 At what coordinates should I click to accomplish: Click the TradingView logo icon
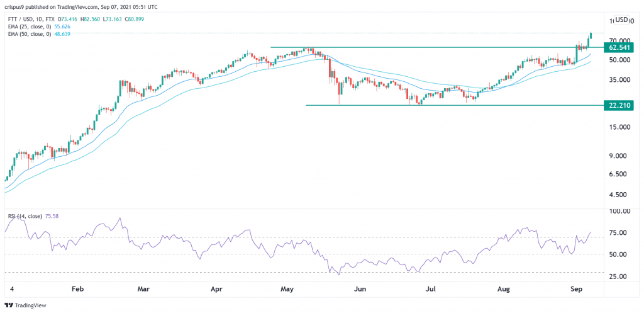pos(8,305)
